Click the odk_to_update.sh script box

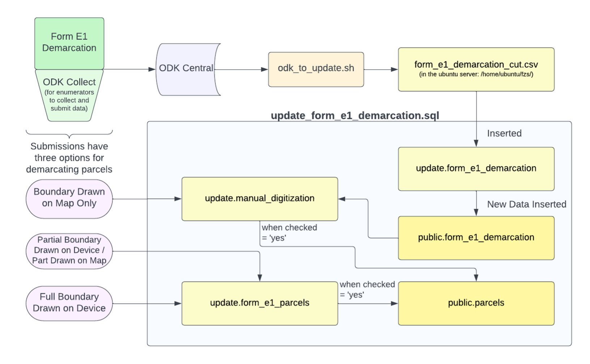(316, 69)
